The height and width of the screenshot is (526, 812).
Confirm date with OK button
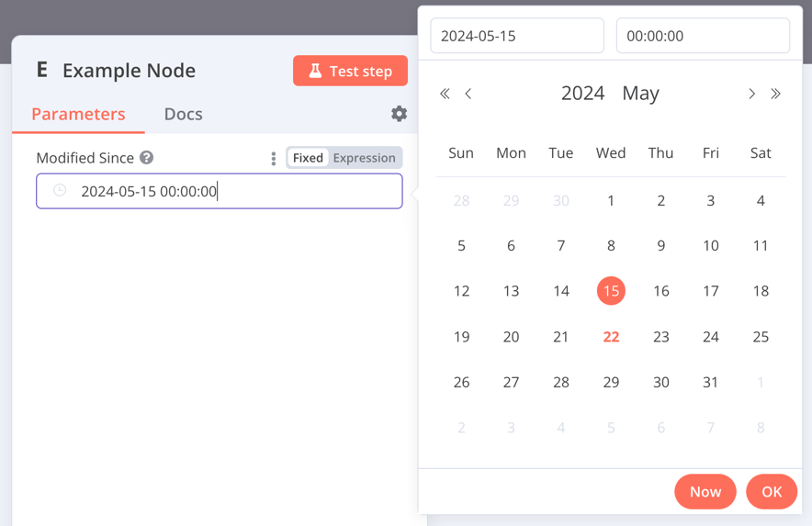pos(771,492)
